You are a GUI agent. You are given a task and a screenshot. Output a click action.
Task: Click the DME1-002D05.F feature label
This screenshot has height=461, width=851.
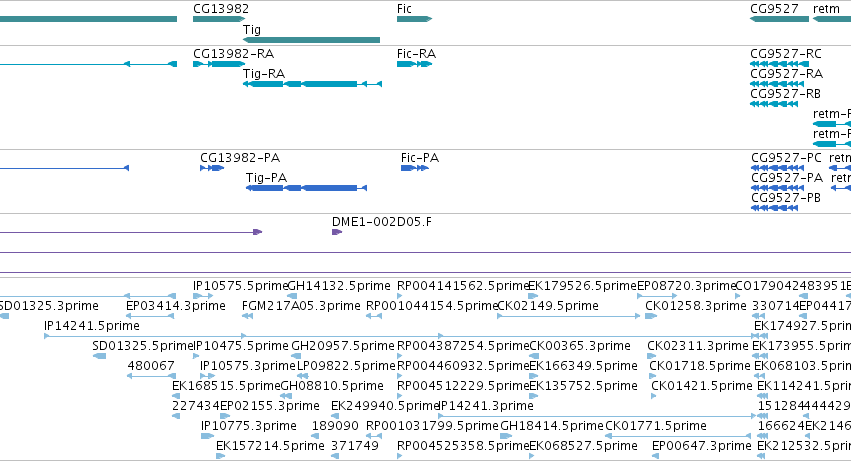coord(382,222)
